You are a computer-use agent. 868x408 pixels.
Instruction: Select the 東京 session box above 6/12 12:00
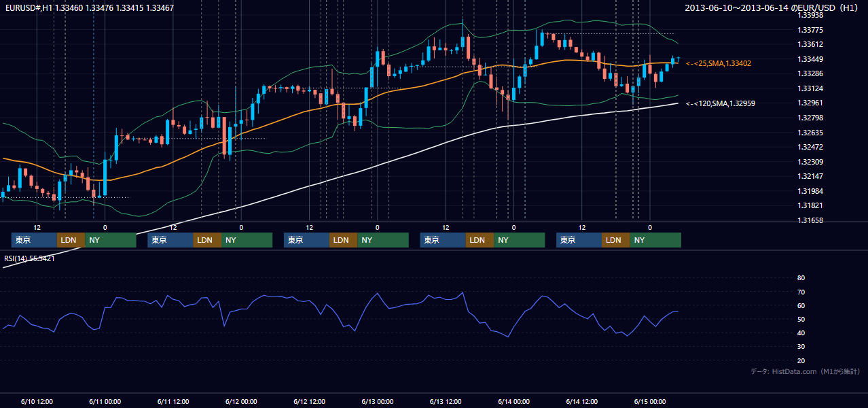point(307,240)
